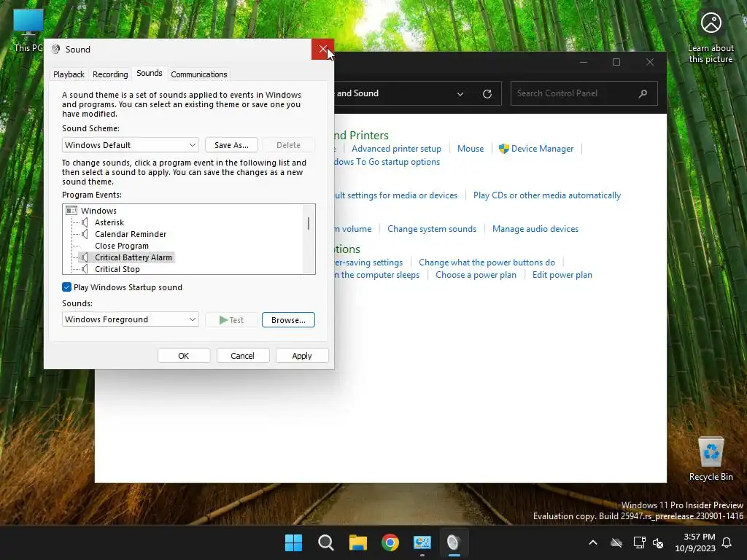Click the network tray icon

(639, 542)
